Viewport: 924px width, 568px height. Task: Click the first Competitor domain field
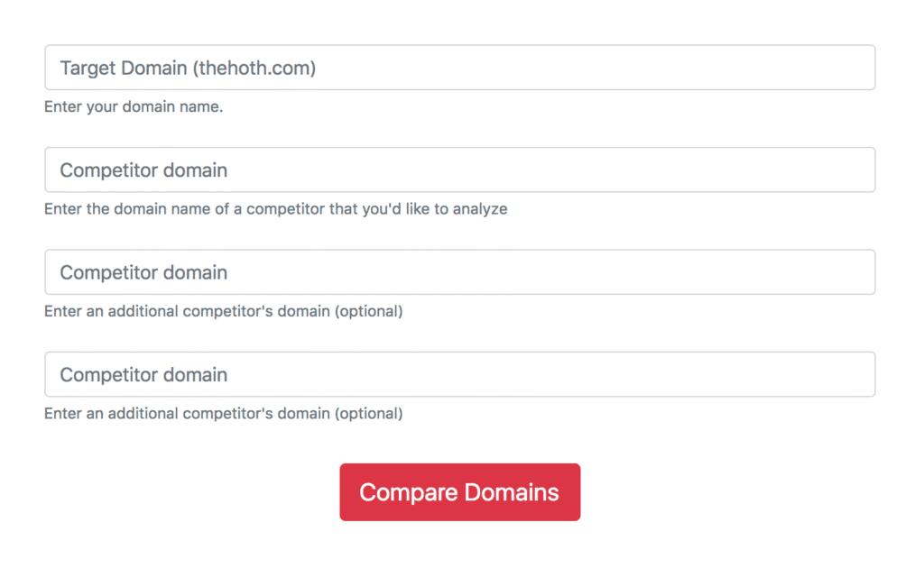tap(460, 169)
